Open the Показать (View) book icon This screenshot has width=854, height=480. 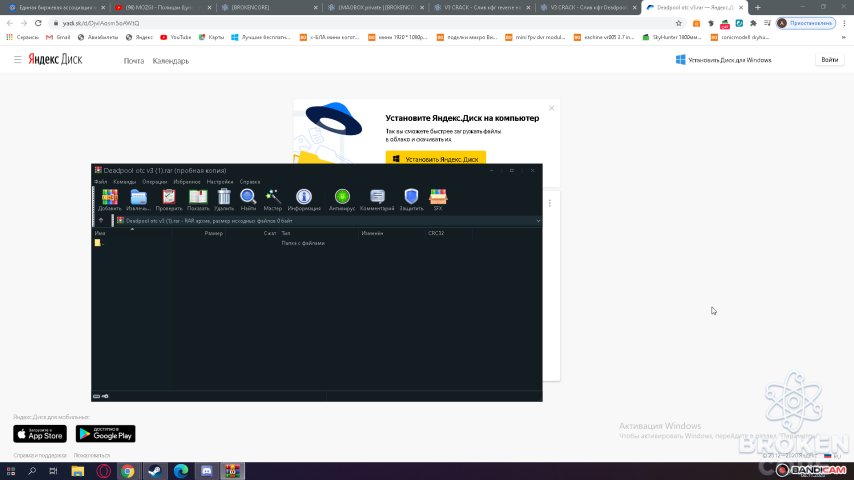pyautogui.click(x=198, y=199)
